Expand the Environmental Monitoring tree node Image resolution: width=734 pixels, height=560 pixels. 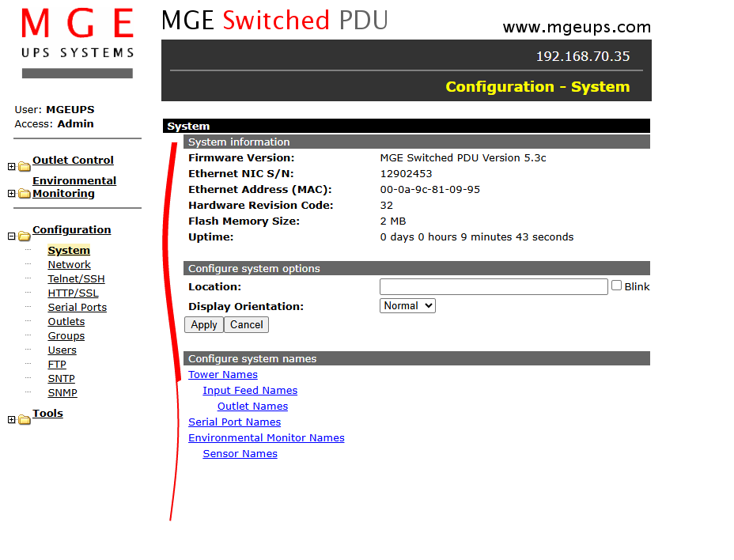pos(11,194)
